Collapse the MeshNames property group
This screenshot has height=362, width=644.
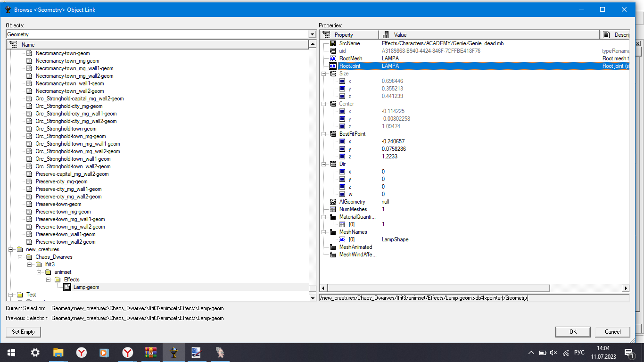point(324,232)
